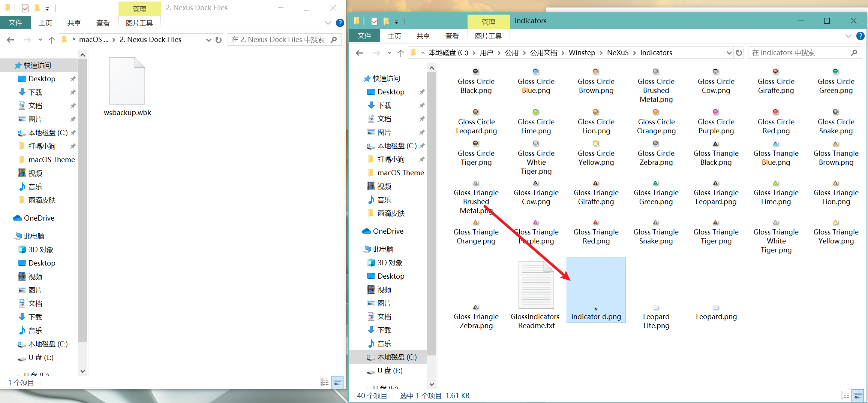
Task: Open recent locations dropdown in Nexus Dock Files
Action: 40,40
